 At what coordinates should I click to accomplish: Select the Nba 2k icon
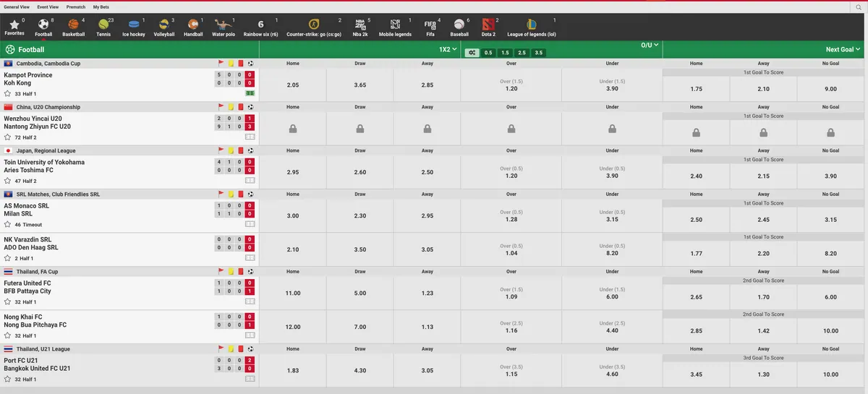point(361,27)
